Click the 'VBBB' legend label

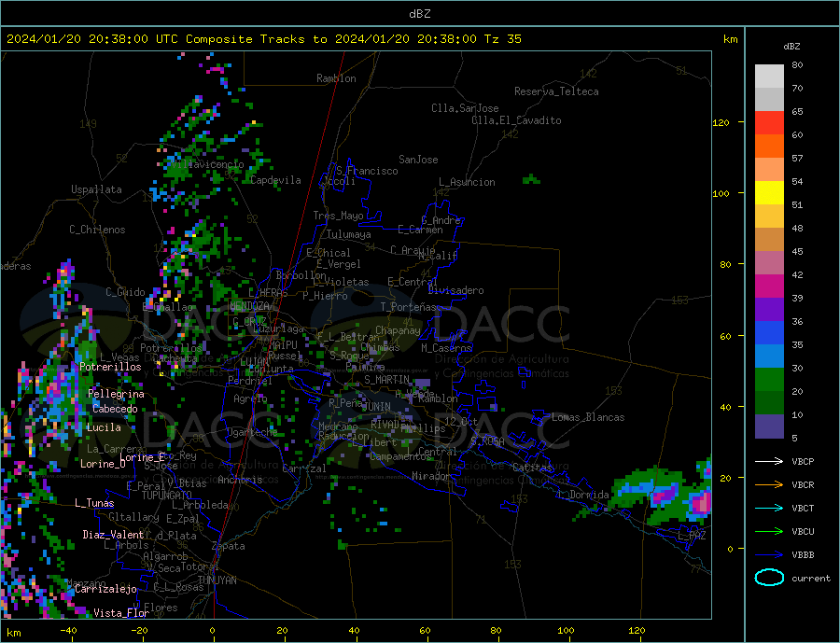coord(803,554)
